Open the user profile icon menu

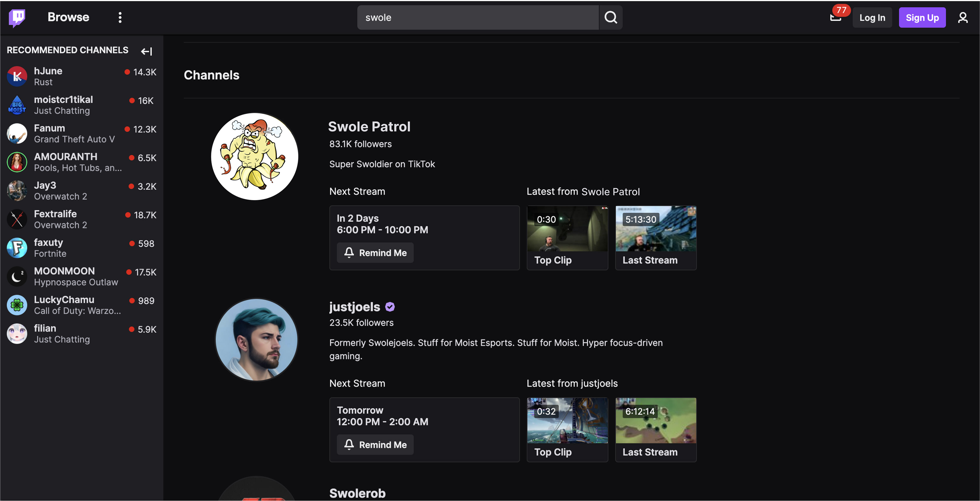(962, 18)
